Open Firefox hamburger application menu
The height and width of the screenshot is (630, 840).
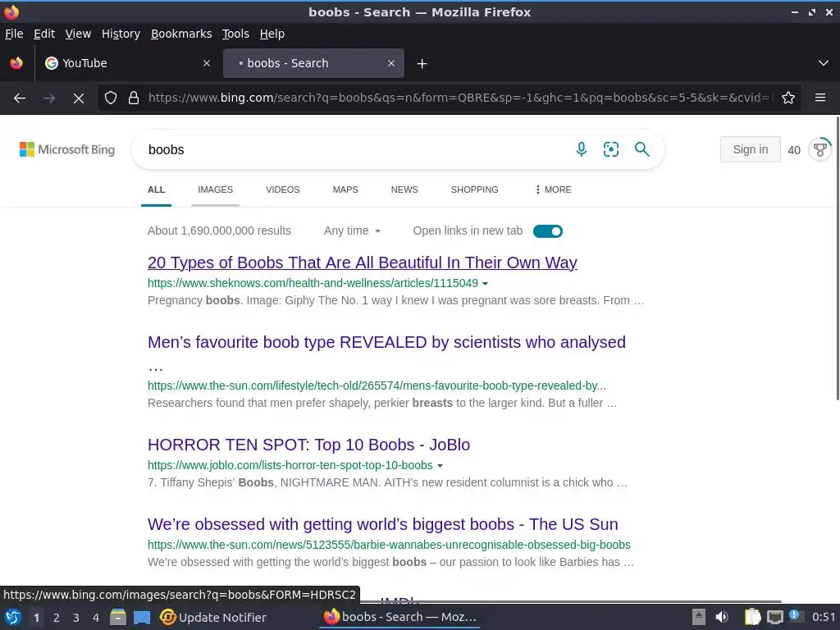point(819,98)
